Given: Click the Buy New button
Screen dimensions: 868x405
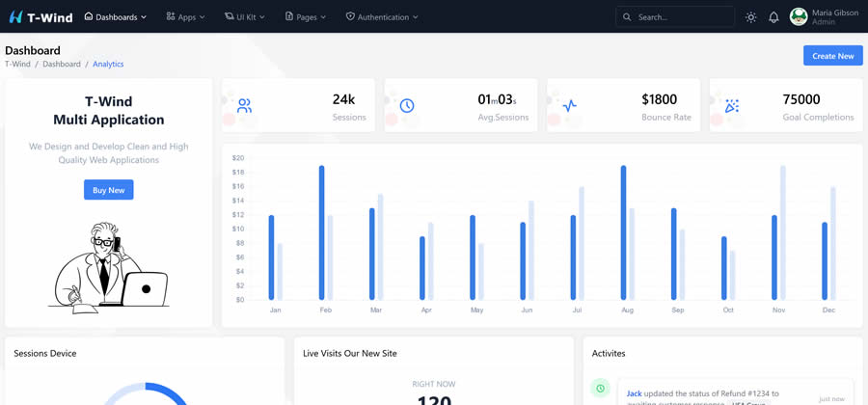Looking at the screenshot, I should click(x=108, y=190).
